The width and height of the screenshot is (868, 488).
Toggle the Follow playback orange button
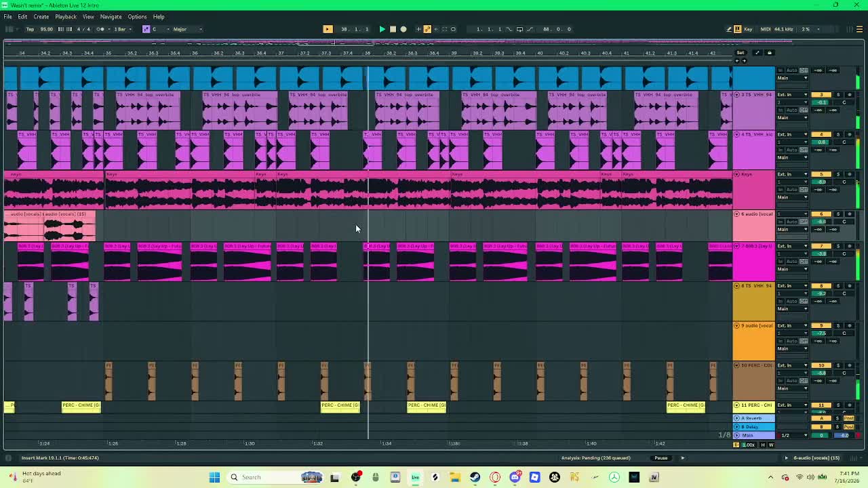pos(328,29)
